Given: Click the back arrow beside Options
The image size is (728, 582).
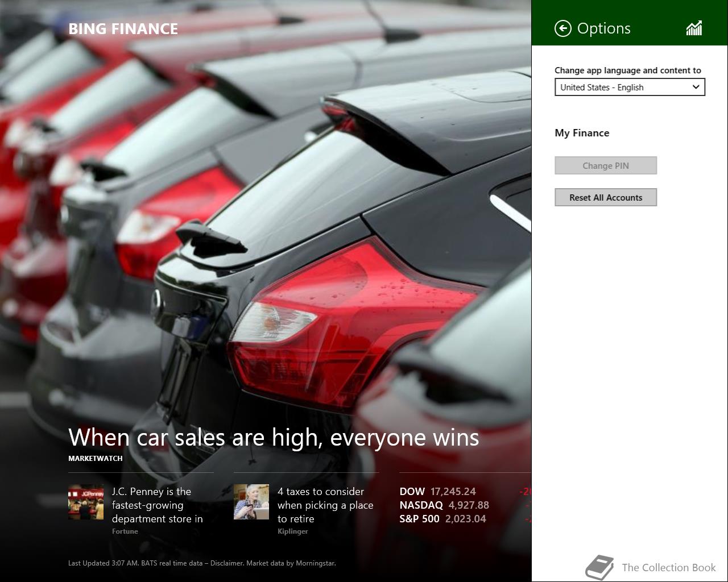Looking at the screenshot, I should tap(562, 28).
